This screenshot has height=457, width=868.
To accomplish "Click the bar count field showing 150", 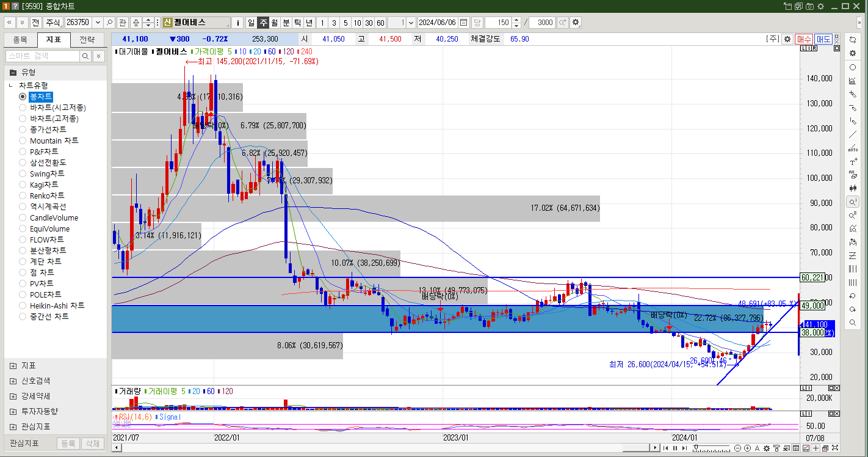I will point(498,23).
